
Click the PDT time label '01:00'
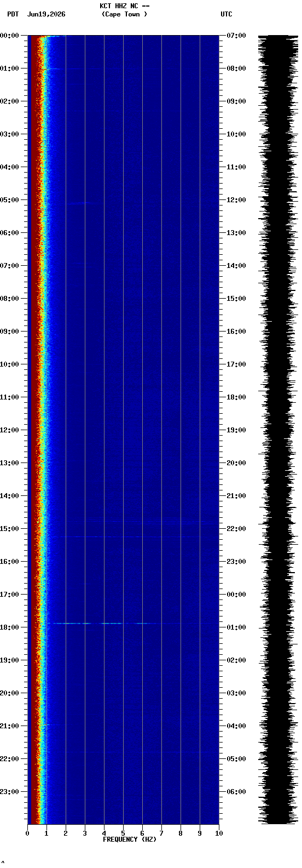click(x=9, y=68)
